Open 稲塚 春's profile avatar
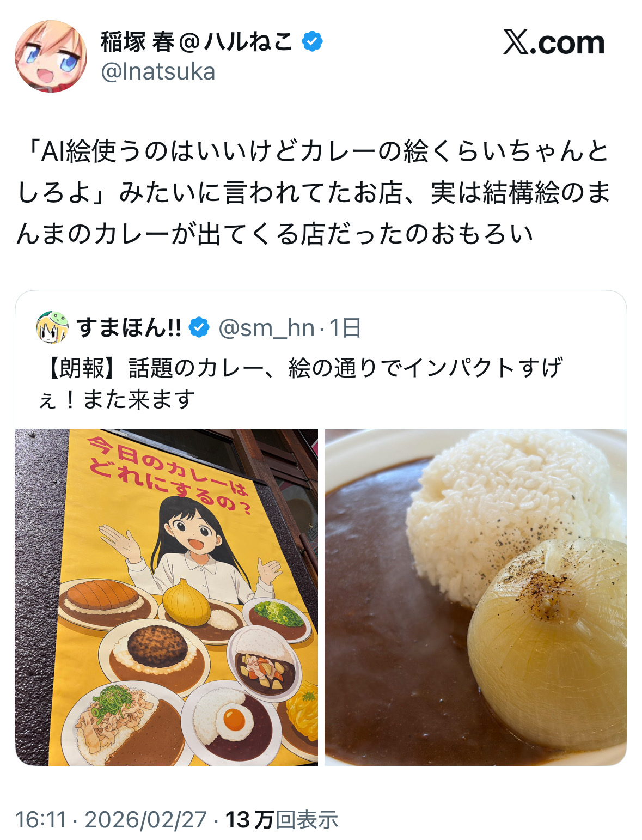 pyautogui.click(x=51, y=56)
